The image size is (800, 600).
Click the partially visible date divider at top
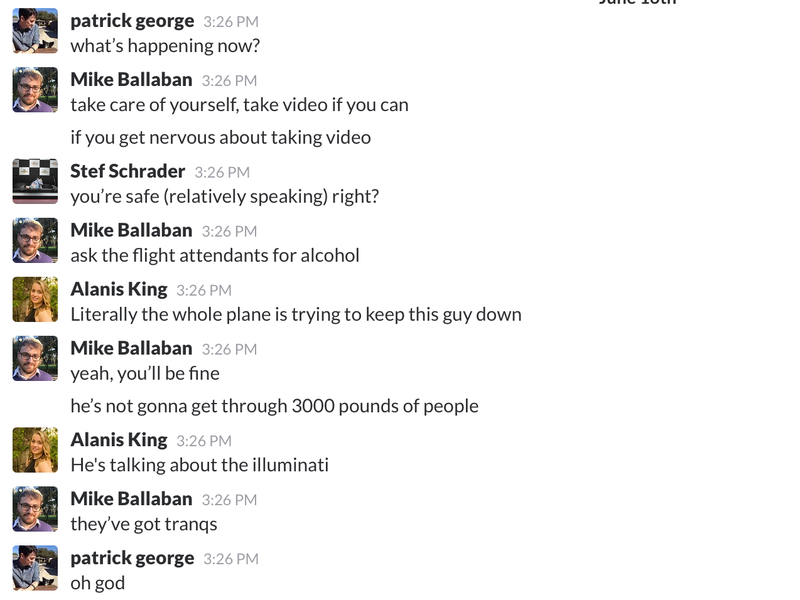(637, 2)
